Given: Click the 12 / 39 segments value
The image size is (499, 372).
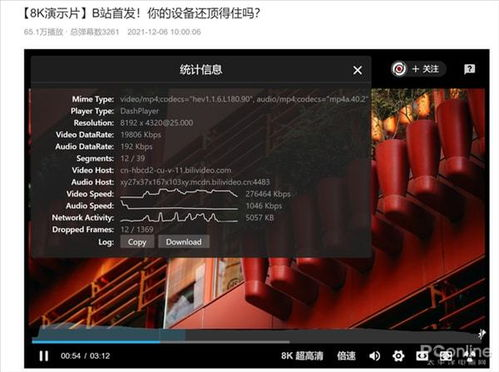Looking at the screenshot, I should (133, 158).
